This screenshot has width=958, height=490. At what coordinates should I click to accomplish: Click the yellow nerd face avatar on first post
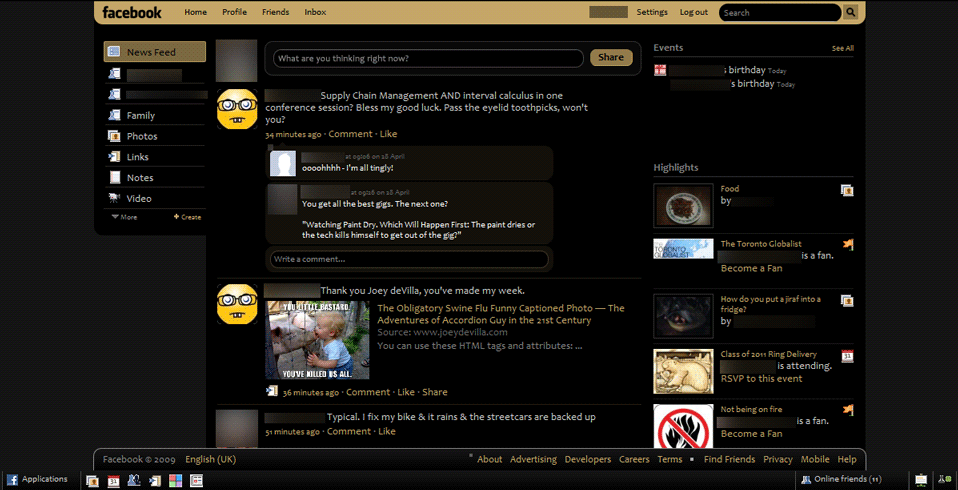237,109
